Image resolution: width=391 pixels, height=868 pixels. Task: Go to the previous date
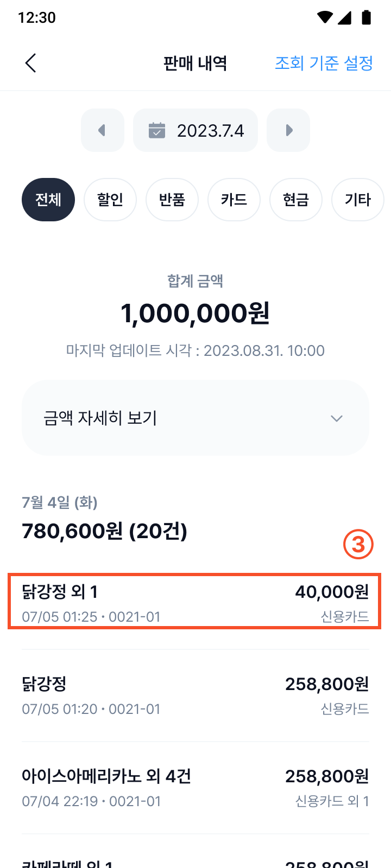point(102,130)
